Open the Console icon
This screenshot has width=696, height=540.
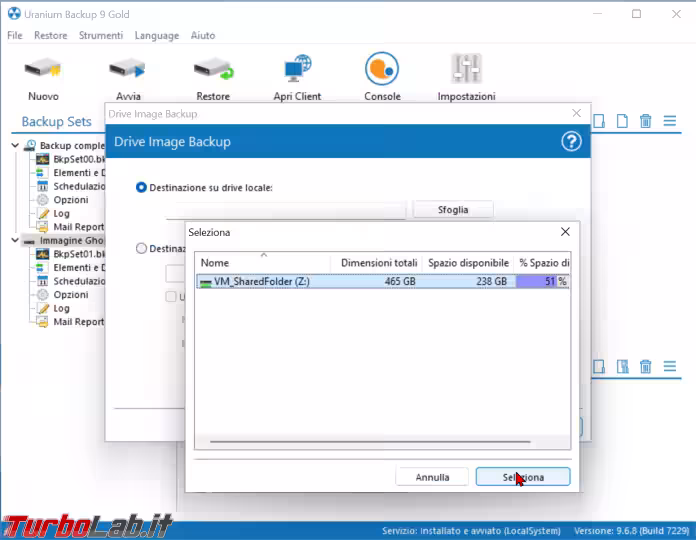pyautogui.click(x=382, y=69)
